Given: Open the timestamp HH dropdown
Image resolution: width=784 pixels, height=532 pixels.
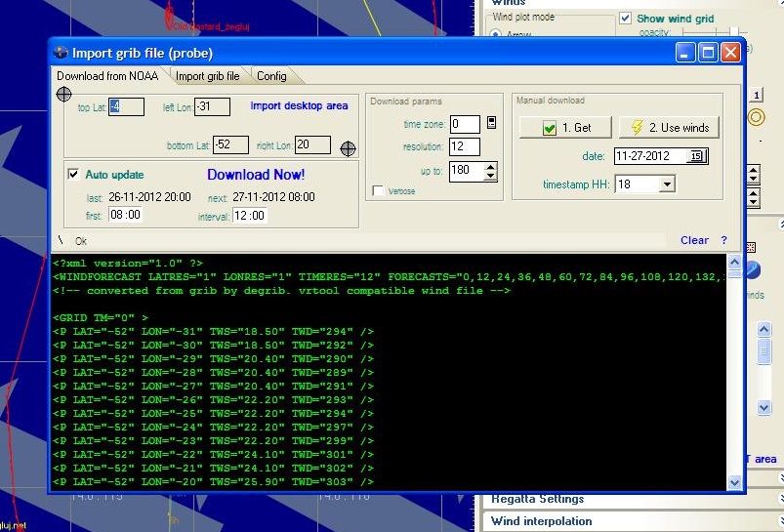Looking at the screenshot, I should click(667, 184).
